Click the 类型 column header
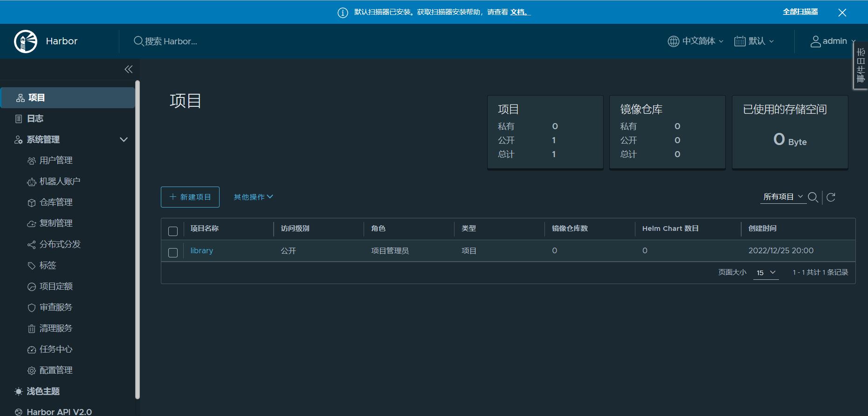The image size is (868, 416). click(468, 229)
